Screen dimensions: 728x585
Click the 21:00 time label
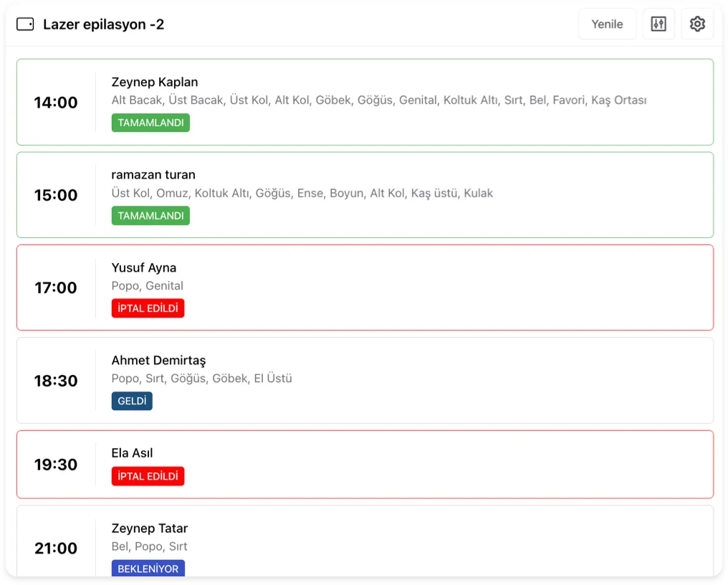pyautogui.click(x=56, y=548)
